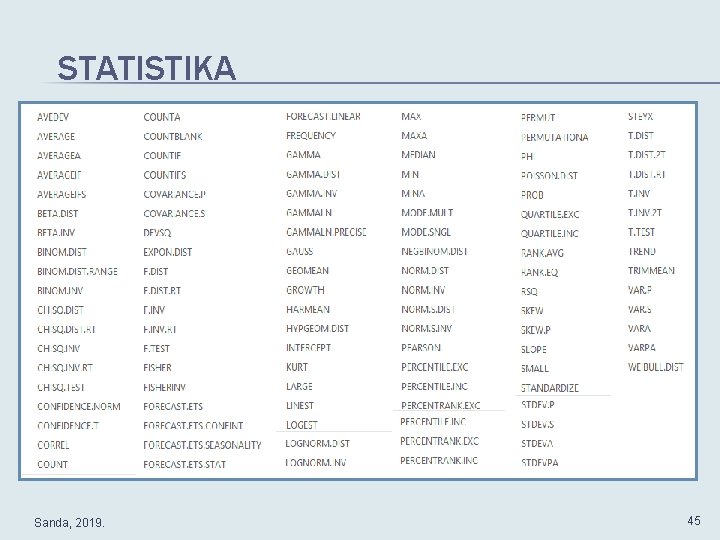Click the PERMUT function
The image size is (720, 540).
click(x=538, y=118)
